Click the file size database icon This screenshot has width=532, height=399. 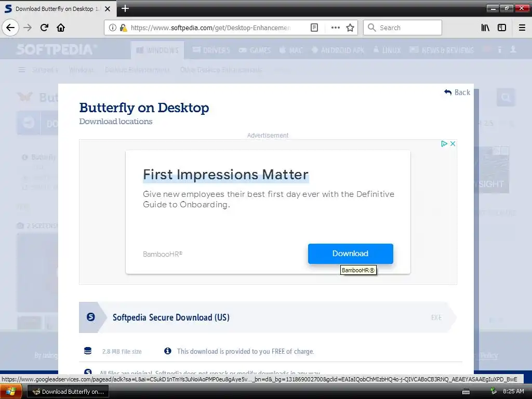pos(88,351)
